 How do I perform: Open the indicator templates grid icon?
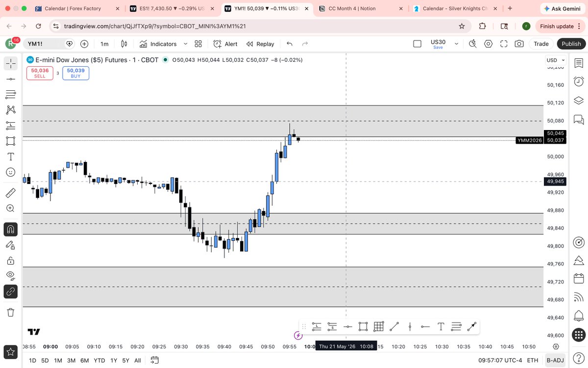click(x=198, y=44)
